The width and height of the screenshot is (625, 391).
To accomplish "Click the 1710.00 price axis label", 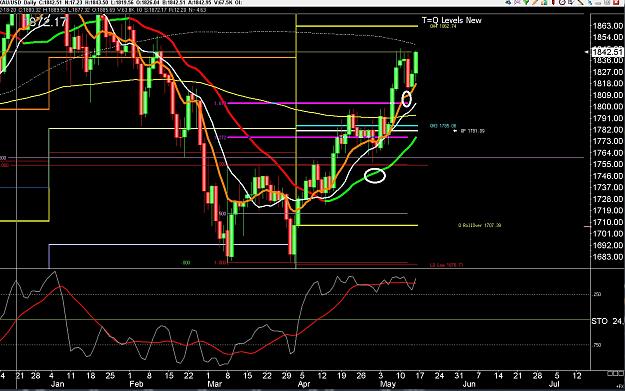I will (x=607, y=222).
